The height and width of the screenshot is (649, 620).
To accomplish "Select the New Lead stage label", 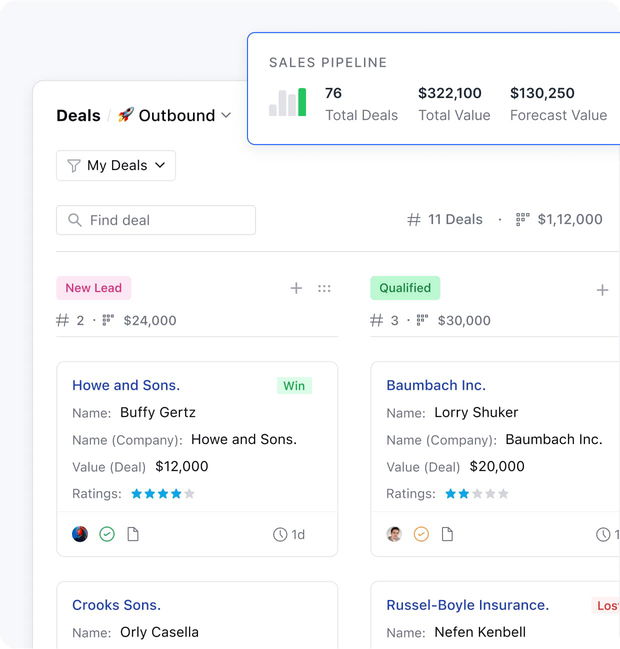I will pyautogui.click(x=93, y=288).
